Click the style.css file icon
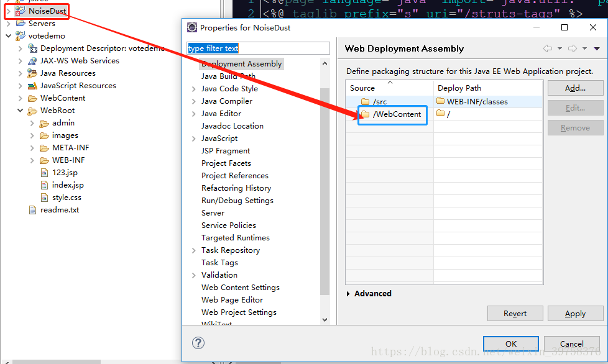This screenshot has height=364, width=608. [45, 198]
